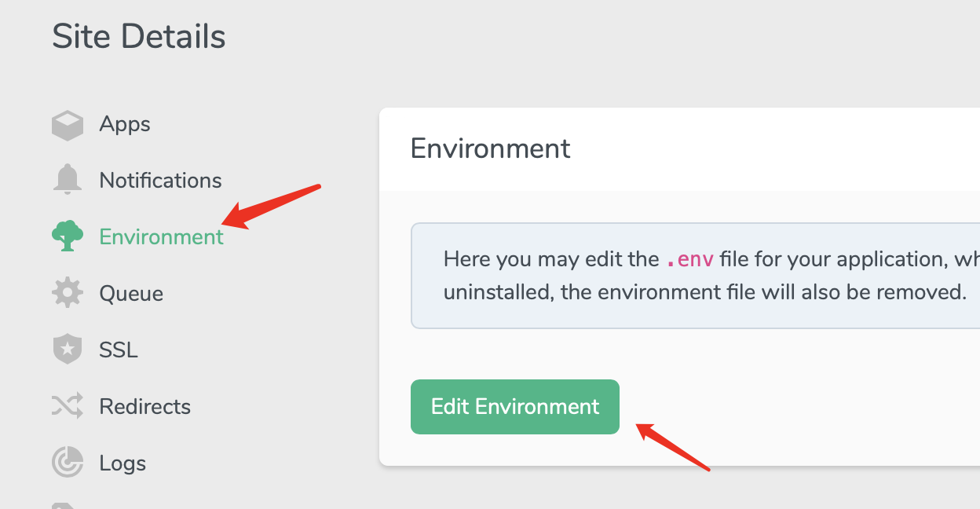Click the Redirects shuffle arrows icon
980x509 pixels.
coord(68,406)
